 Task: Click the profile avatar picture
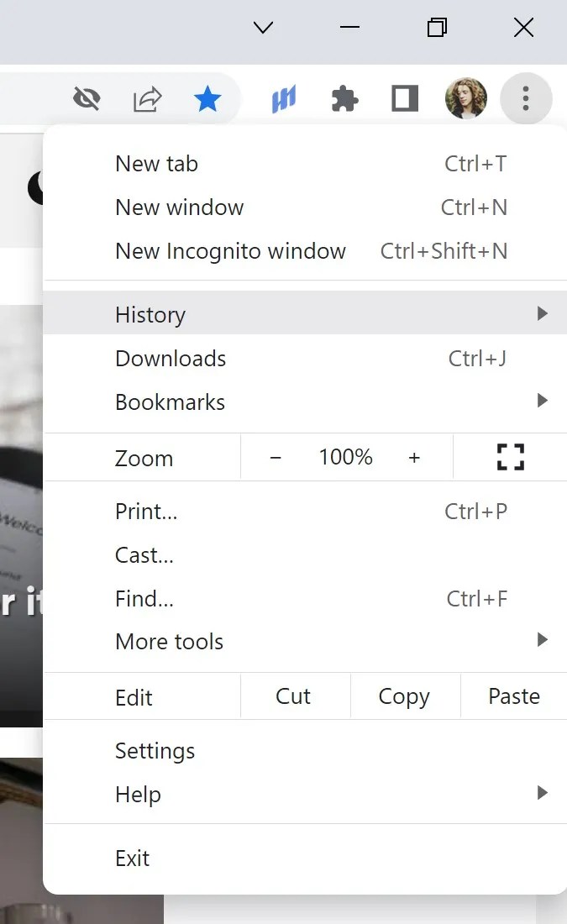coord(465,97)
